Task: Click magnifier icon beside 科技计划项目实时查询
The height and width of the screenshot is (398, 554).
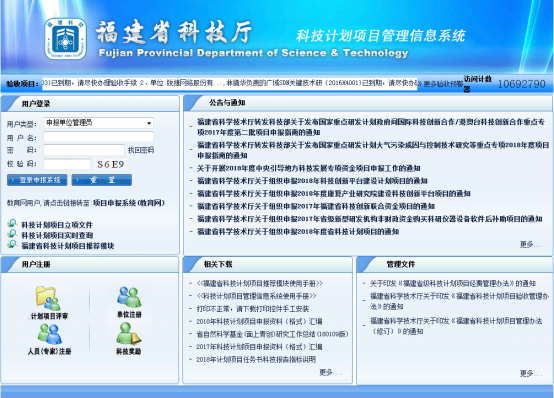Action: [x=12, y=234]
